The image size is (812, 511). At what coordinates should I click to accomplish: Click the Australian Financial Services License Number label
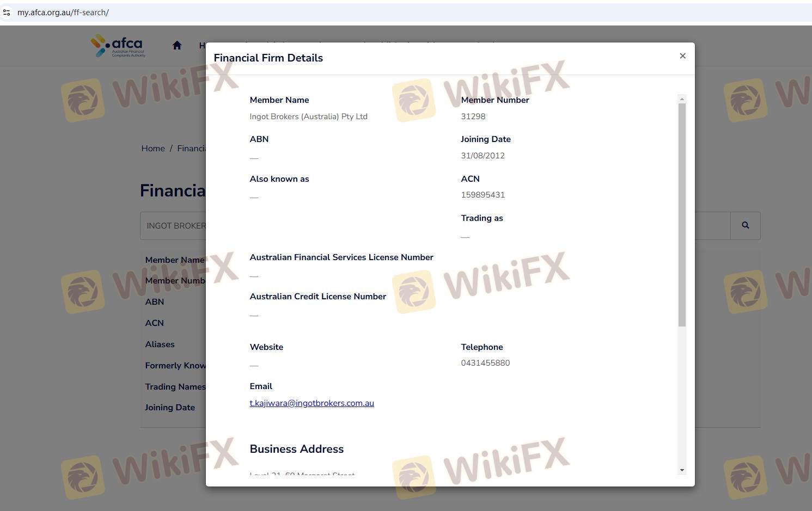(341, 257)
